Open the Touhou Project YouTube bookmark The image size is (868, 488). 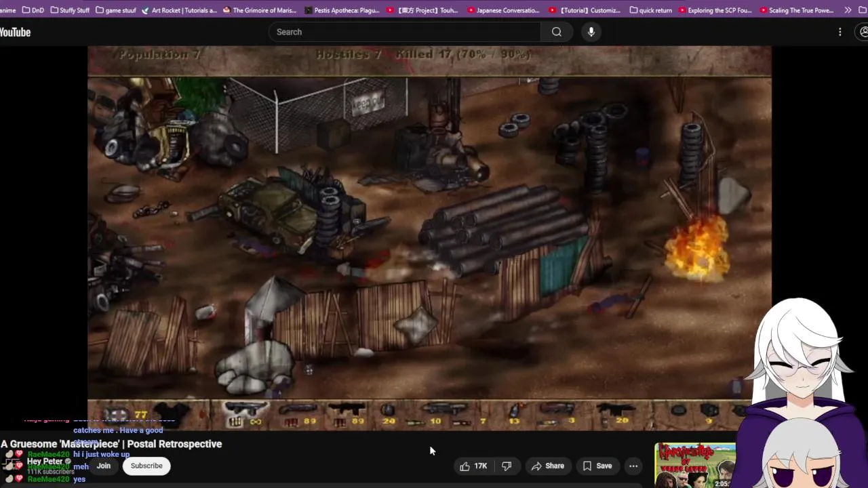point(422,10)
